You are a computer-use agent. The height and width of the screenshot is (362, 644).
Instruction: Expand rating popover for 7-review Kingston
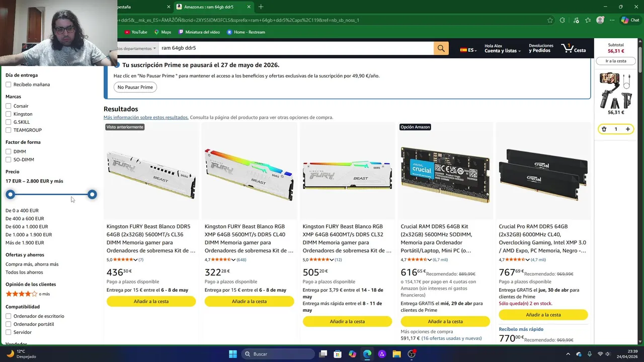tap(135, 260)
